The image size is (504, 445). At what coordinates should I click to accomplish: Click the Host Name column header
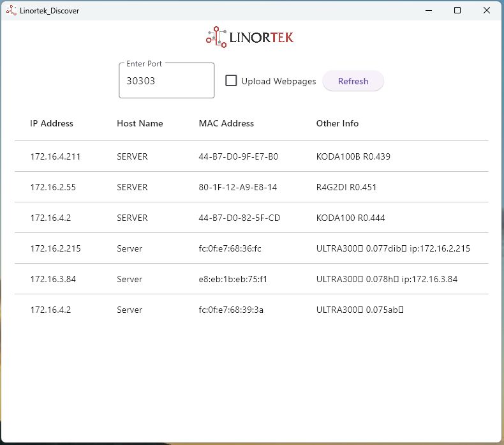click(x=140, y=123)
